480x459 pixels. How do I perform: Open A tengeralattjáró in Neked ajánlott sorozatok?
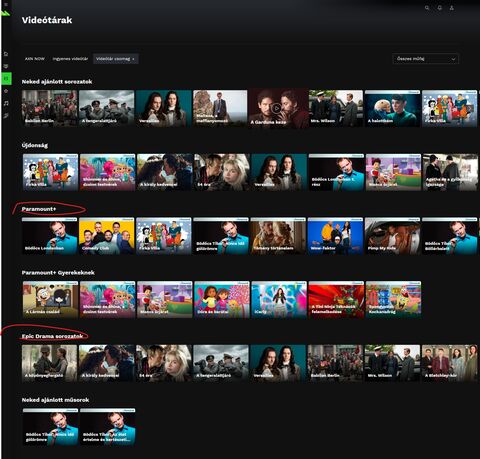click(x=107, y=108)
